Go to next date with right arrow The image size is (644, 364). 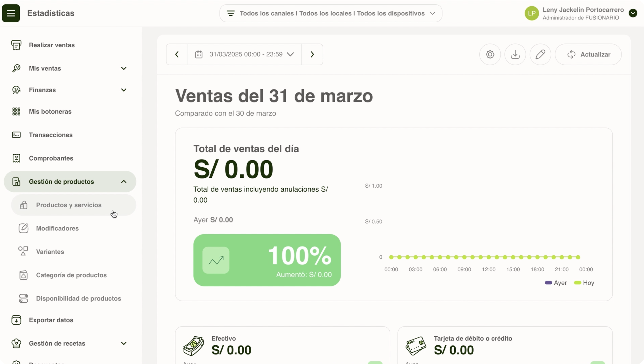pyautogui.click(x=312, y=54)
